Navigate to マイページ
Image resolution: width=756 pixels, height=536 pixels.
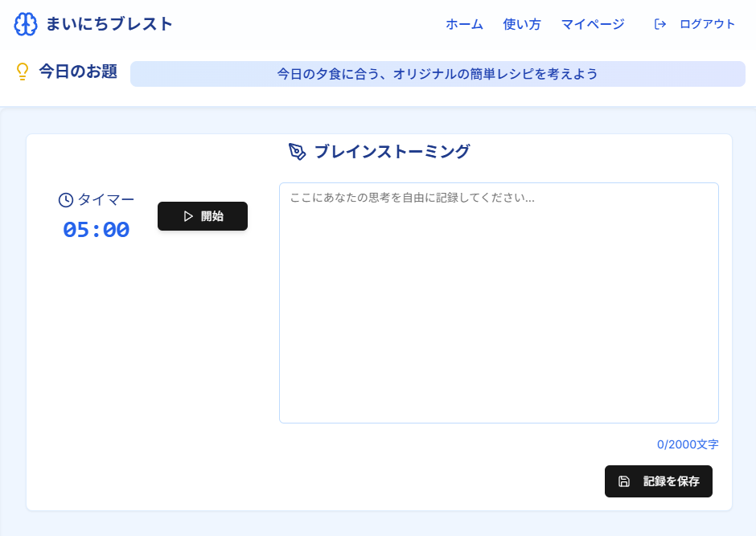(593, 24)
